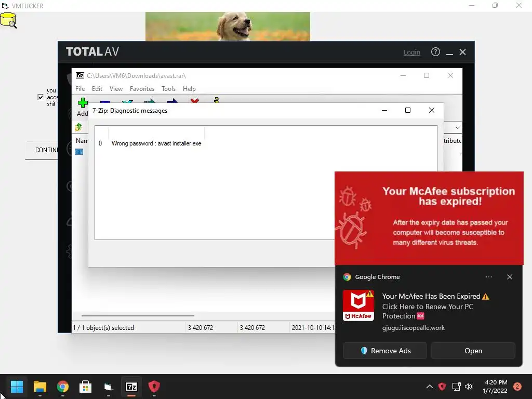Select 'Wrong password : avast installer.exe' message row
The width and height of the screenshot is (532, 399).
[156, 143]
